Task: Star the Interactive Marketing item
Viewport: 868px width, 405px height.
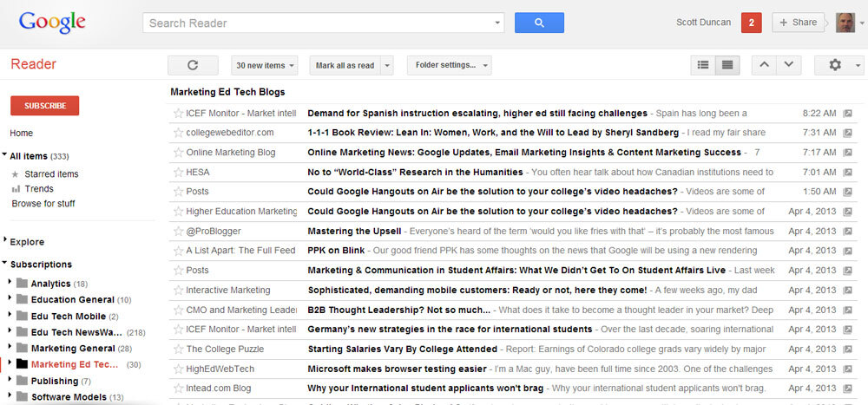Action: [x=178, y=291]
